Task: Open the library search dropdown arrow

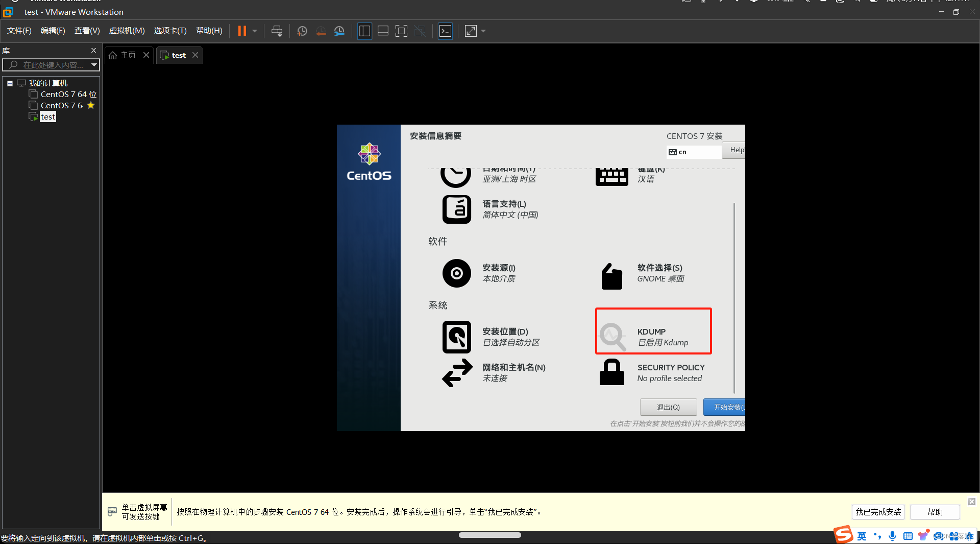Action: coord(94,65)
